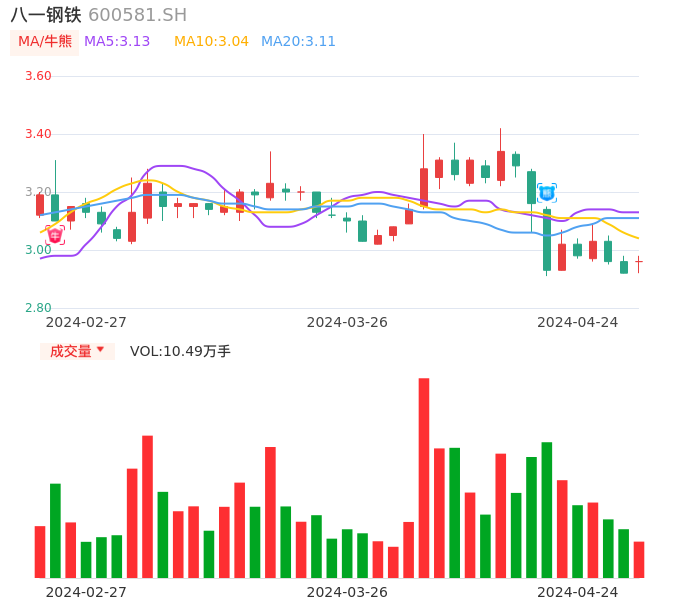Click the red bull marker icon on chart
Screen dimensions: 686x606
point(55,236)
